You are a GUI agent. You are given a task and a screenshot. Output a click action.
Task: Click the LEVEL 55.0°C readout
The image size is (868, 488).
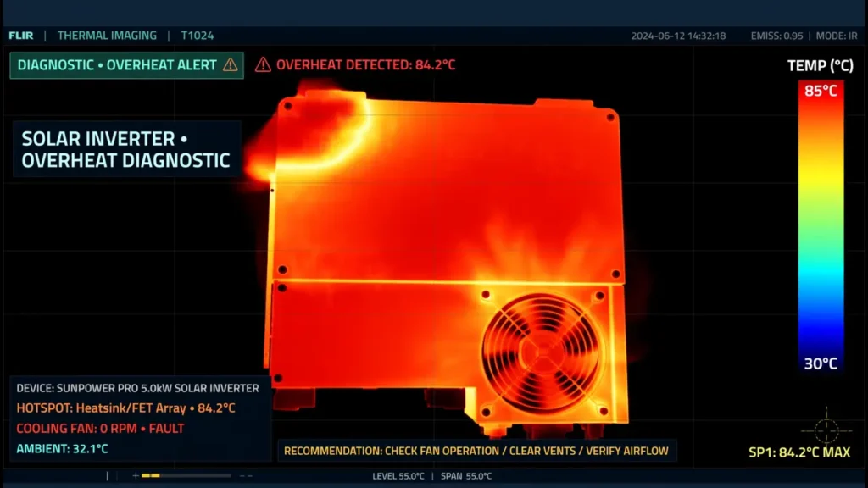coord(398,476)
